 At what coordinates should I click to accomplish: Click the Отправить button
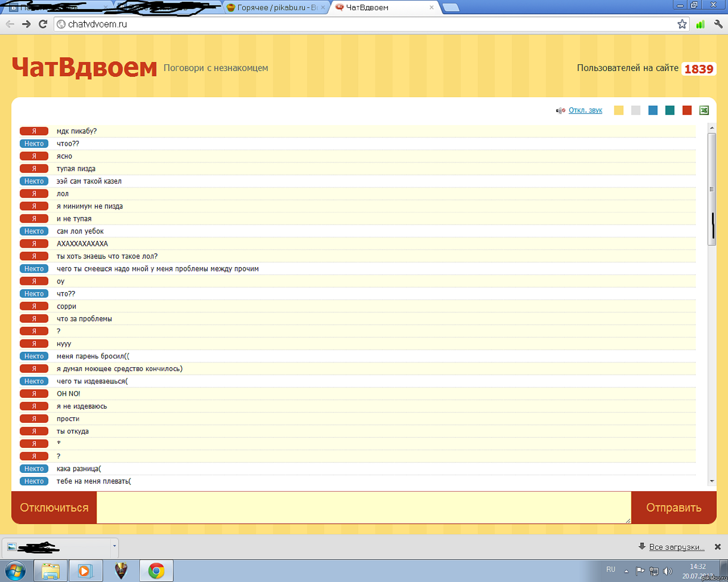pos(673,508)
